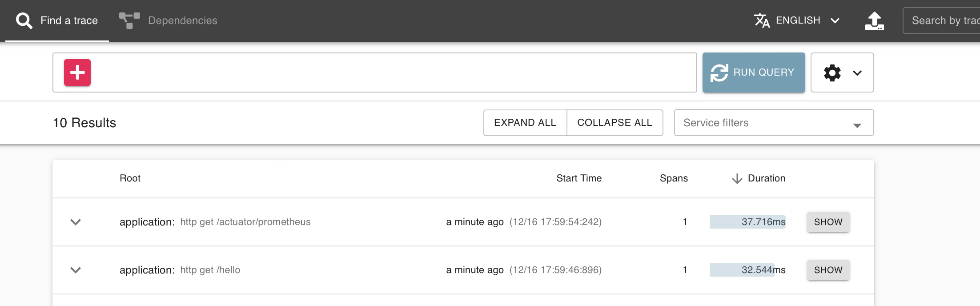Click the red plus icon to add criteria
This screenshot has height=306, width=980.
(77, 72)
